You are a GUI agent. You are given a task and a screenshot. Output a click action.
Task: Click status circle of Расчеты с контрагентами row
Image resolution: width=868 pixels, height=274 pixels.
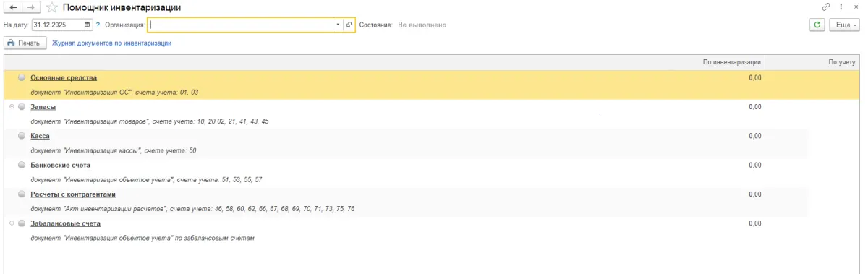[x=22, y=194]
